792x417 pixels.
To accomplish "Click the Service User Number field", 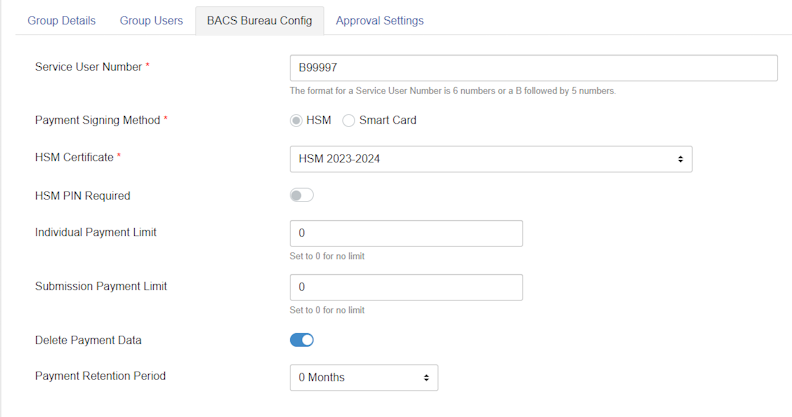I will tap(533, 68).
